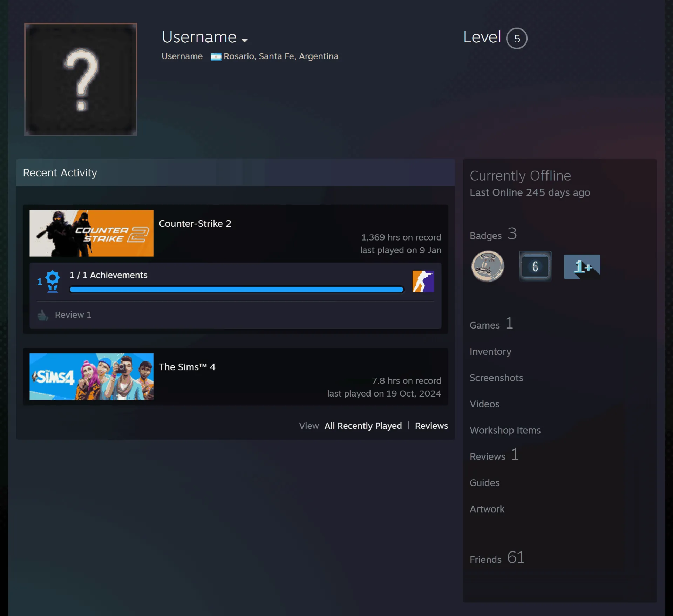673x616 pixels.
Task: Open The Sims 4 game banner
Action: point(91,377)
